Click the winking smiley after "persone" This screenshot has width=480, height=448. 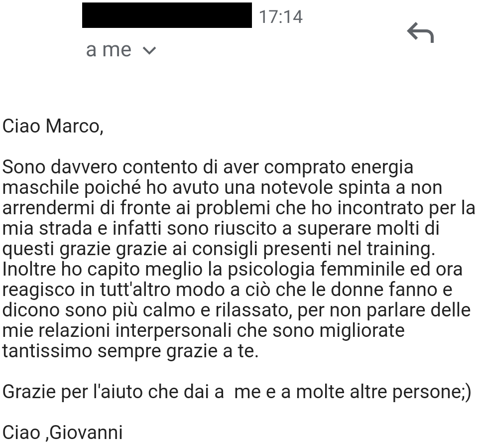click(466, 392)
